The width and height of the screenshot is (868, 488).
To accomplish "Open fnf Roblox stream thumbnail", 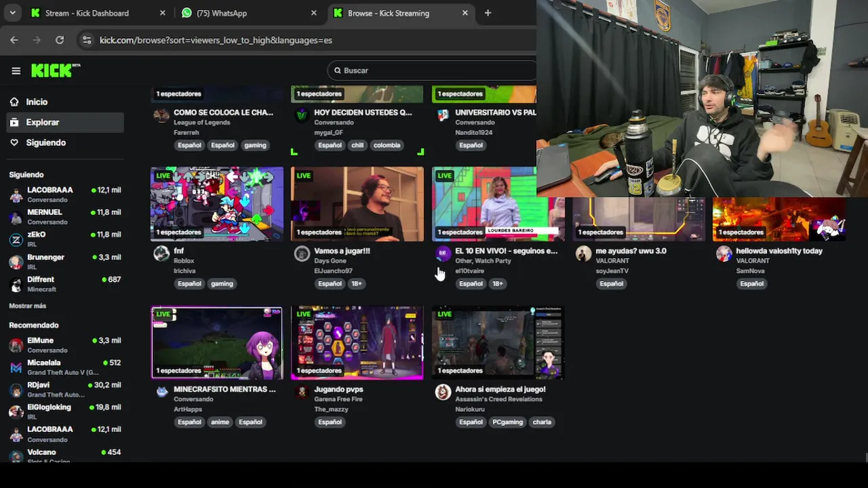I will click(x=217, y=204).
